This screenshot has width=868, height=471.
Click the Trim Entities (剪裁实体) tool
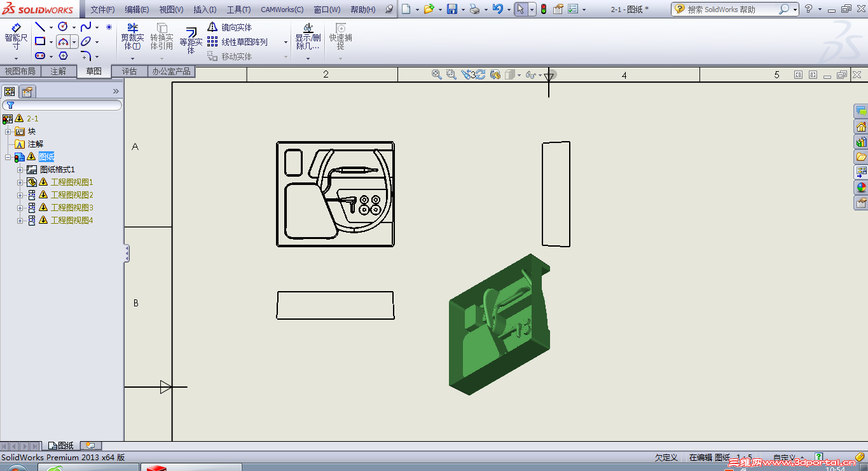(132, 37)
